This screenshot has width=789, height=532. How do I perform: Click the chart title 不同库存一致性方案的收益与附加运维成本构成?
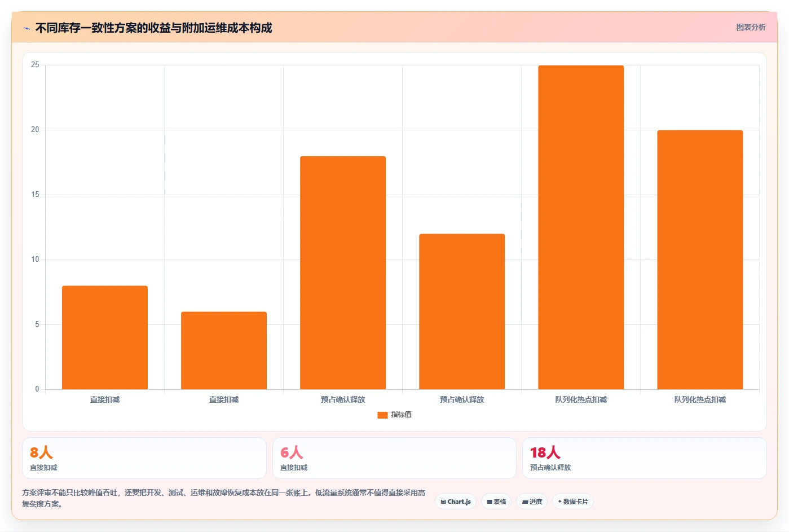pos(153,28)
